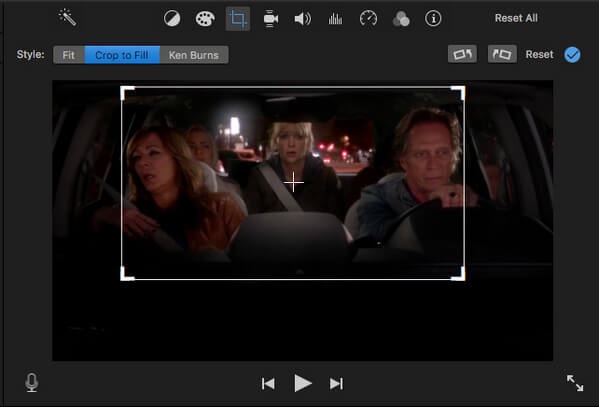Skip to the previous clip
600x407 pixels.
268,383
